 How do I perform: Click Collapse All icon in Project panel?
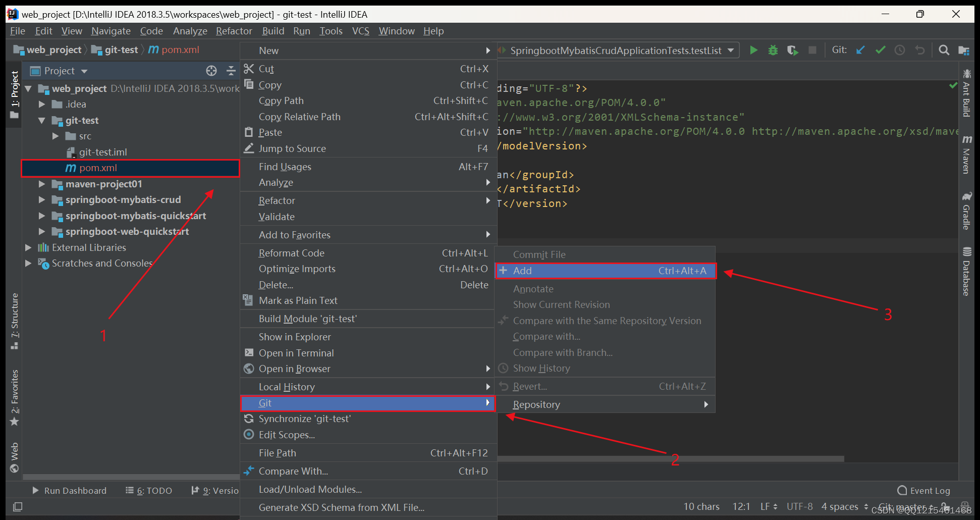point(231,71)
